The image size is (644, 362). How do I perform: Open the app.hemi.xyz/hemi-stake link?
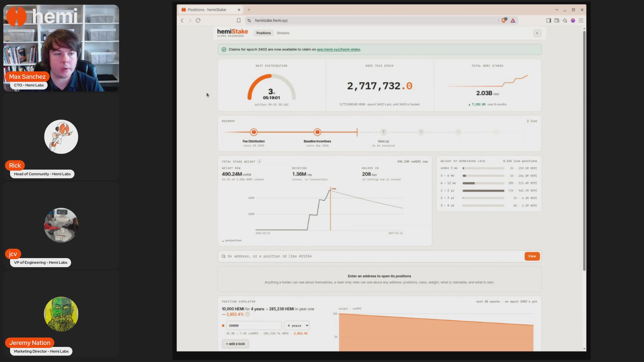click(x=338, y=50)
